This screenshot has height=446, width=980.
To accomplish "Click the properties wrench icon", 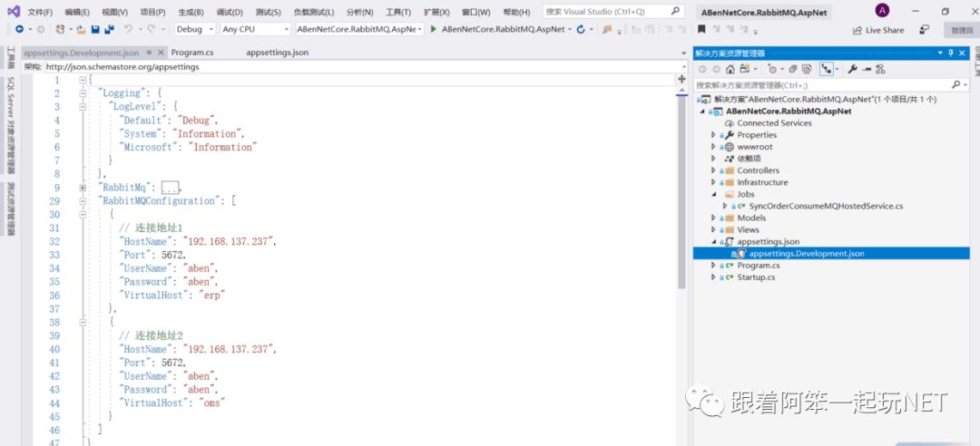I will pyautogui.click(x=852, y=69).
